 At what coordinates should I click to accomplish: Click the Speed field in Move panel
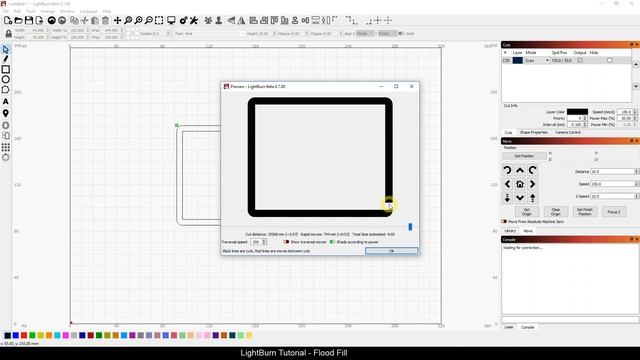tap(614, 184)
